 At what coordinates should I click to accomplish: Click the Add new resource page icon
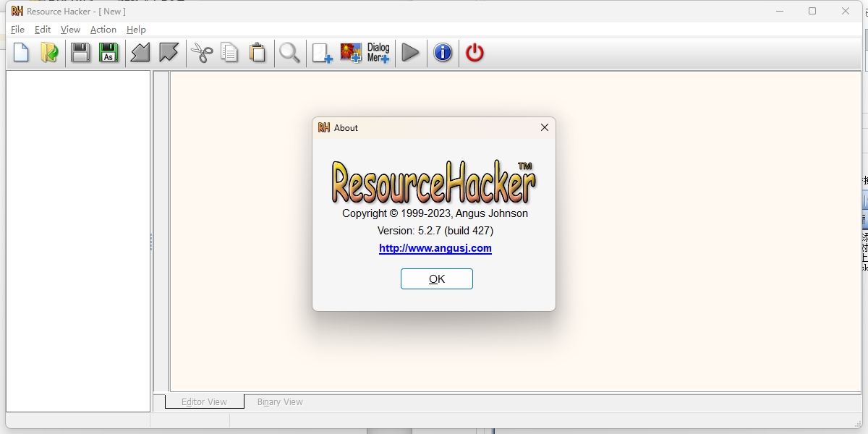coord(322,53)
